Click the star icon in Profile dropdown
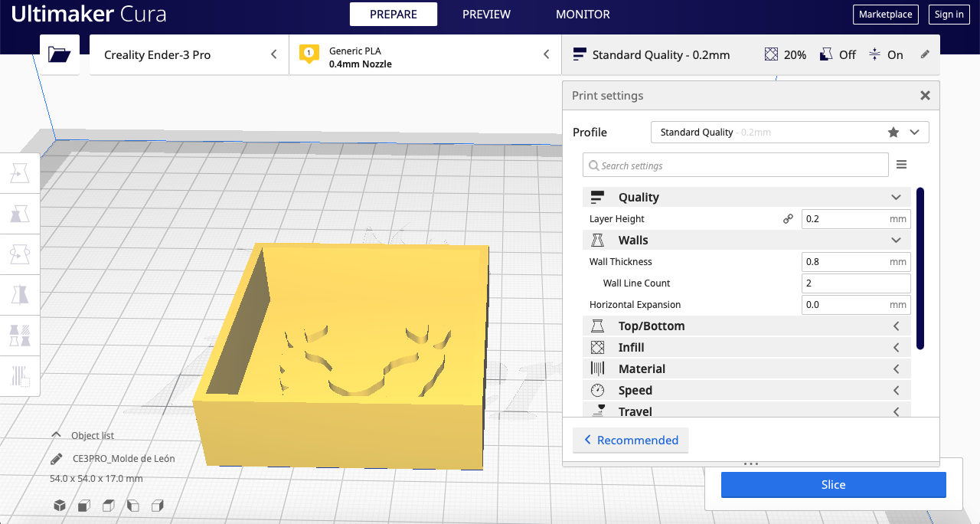980x524 pixels. coord(893,132)
